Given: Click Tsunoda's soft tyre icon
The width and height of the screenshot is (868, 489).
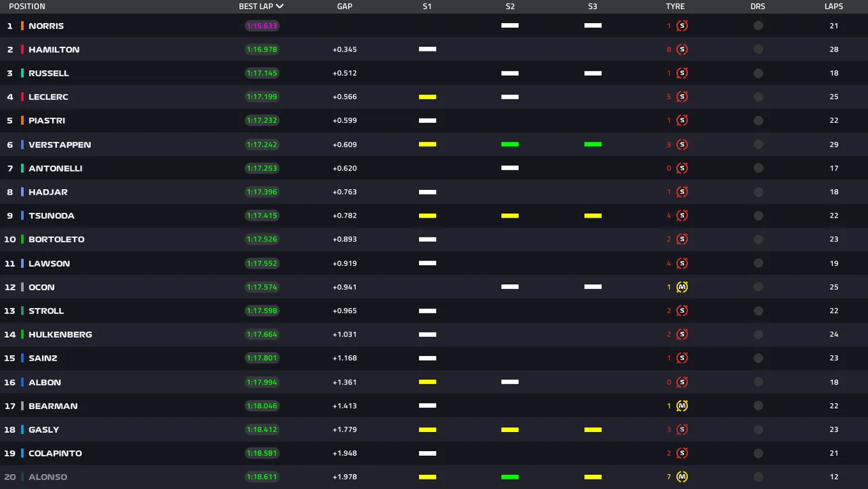Looking at the screenshot, I should 682,216.
